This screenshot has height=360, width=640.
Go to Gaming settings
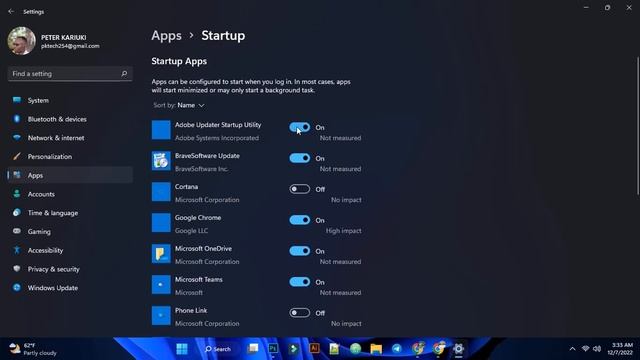point(70,232)
